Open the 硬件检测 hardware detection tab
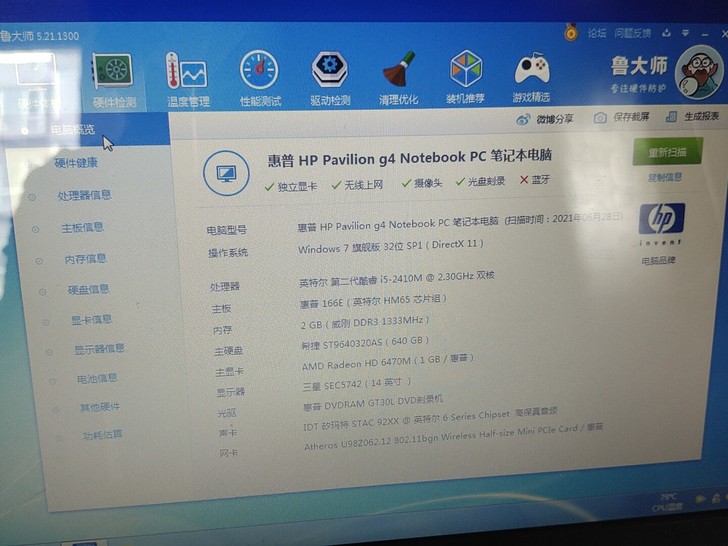728x546 pixels. pos(114,81)
